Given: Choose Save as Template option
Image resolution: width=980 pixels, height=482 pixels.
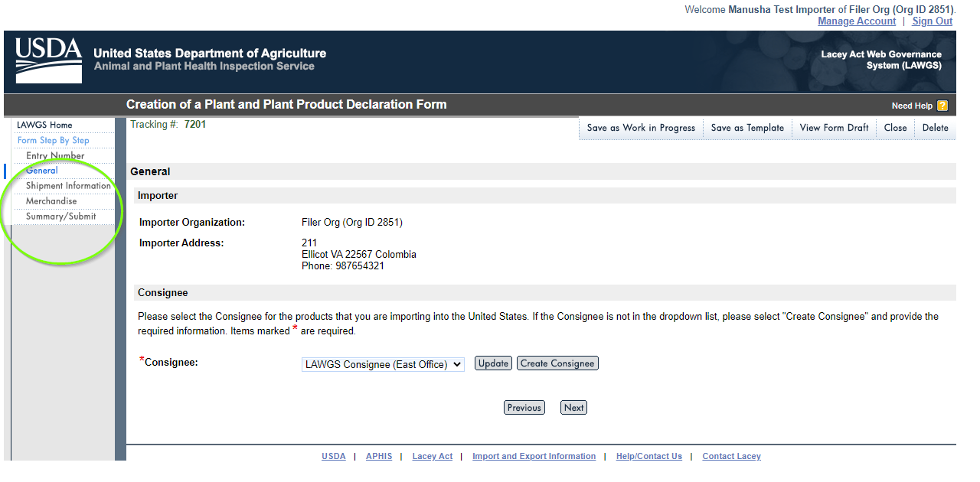Looking at the screenshot, I should click(x=747, y=128).
